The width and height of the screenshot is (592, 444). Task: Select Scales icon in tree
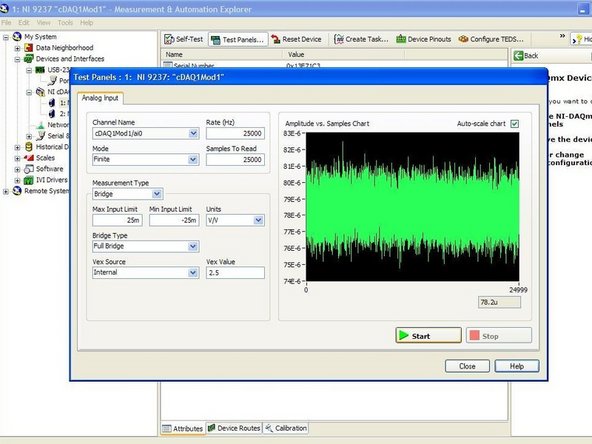(x=29, y=158)
